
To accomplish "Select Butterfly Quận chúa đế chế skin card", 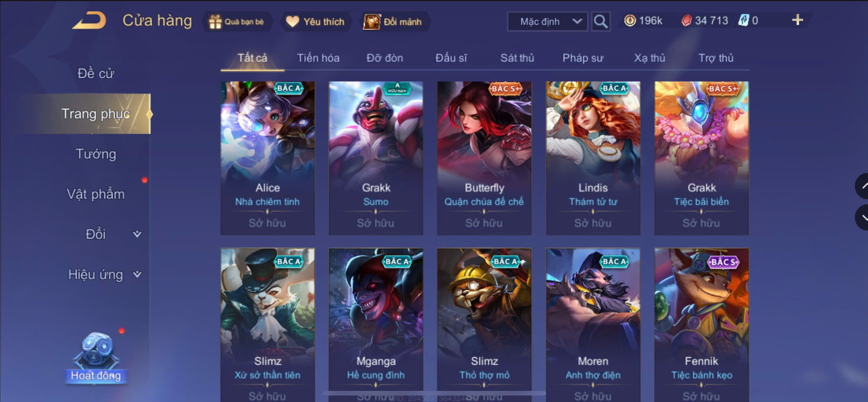I will 484,158.
